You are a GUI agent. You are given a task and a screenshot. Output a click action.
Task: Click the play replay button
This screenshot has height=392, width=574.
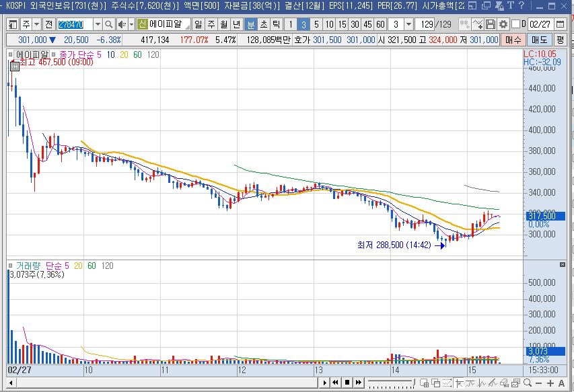click(324, 383)
